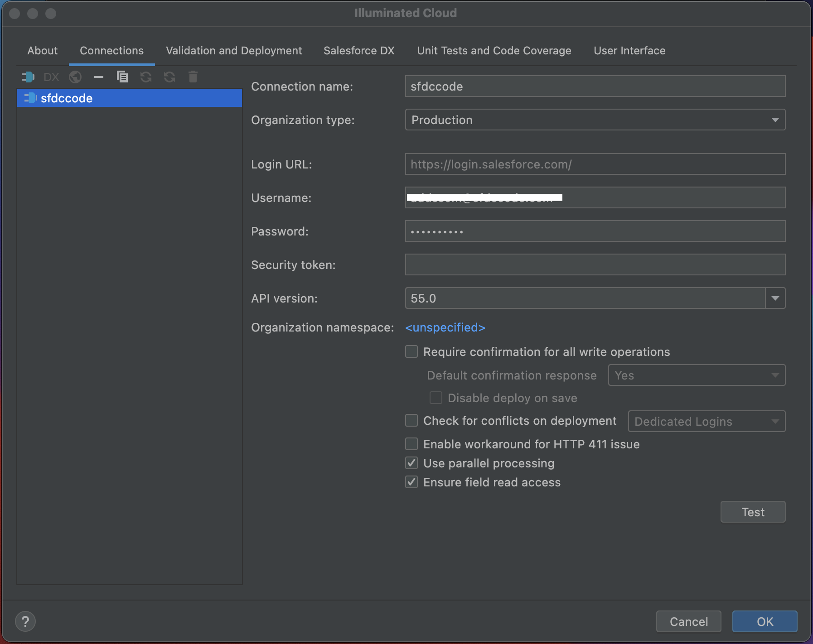Enable Check for conflicts on deployment
813x644 pixels.
(x=411, y=420)
